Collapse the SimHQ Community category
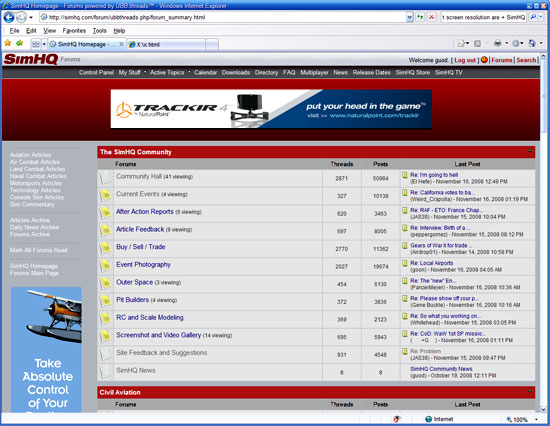 (530, 151)
